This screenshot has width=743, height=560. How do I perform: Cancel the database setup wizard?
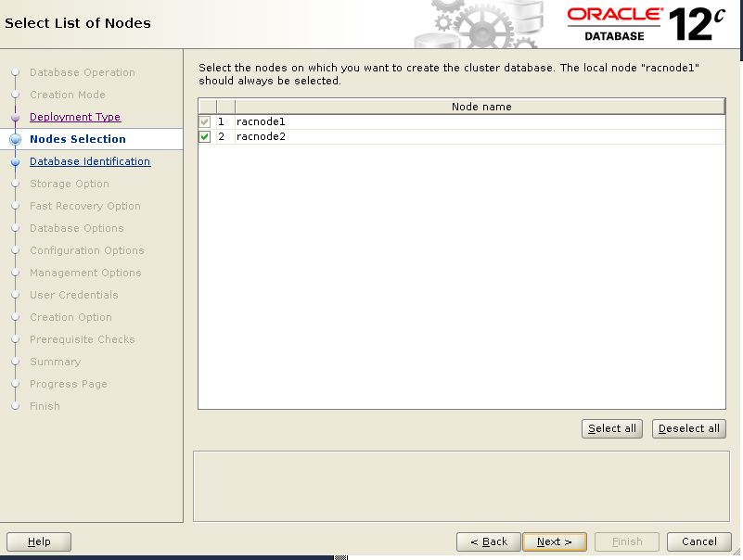(x=698, y=541)
